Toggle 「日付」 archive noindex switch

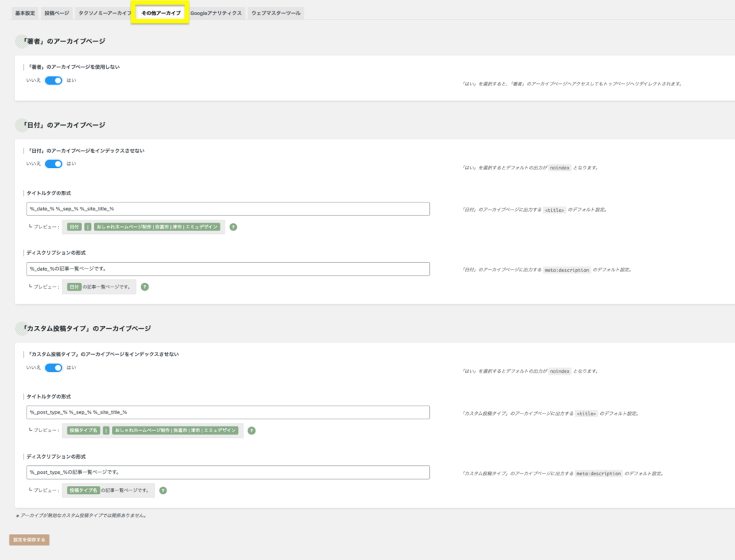[x=54, y=164]
